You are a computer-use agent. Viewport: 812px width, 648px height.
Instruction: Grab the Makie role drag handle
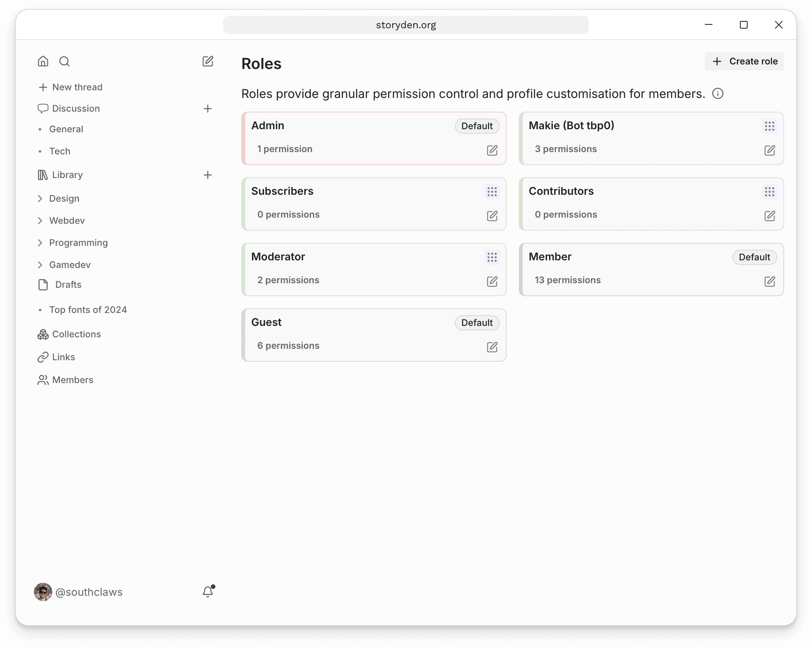click(770, 126)
